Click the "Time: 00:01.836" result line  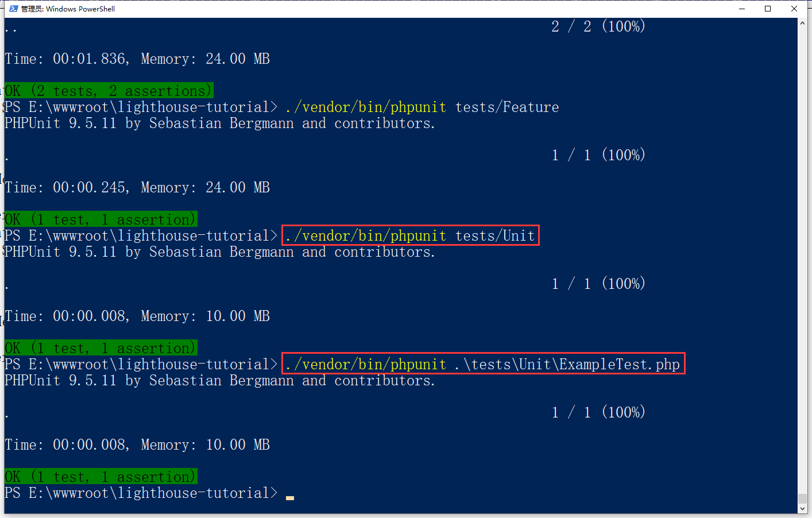coord(137,59)
